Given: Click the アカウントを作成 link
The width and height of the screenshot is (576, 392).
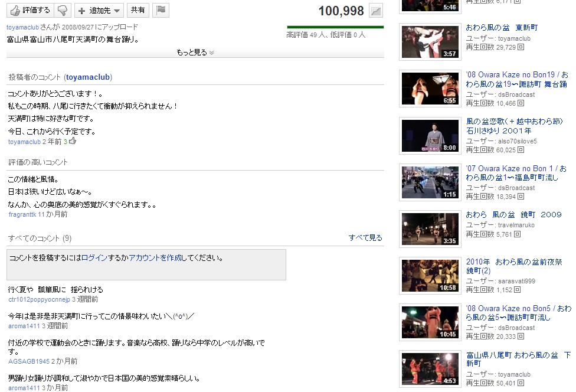Looking at the screenshot, I should (x=155, y=258).
